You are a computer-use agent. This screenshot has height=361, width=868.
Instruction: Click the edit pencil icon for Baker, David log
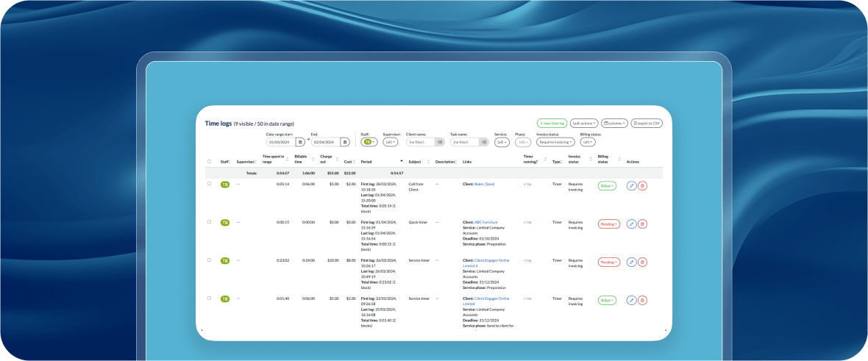click(x=631, y=186)
